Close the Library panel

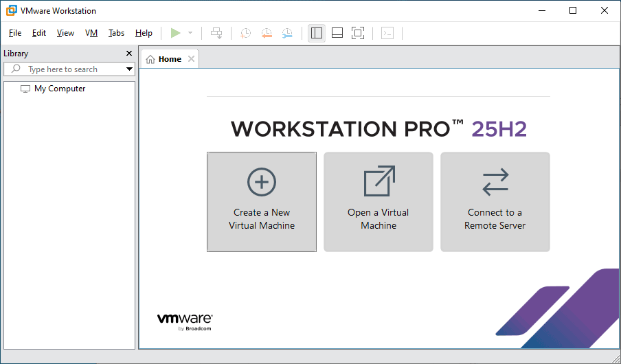[x=129, y=54]
